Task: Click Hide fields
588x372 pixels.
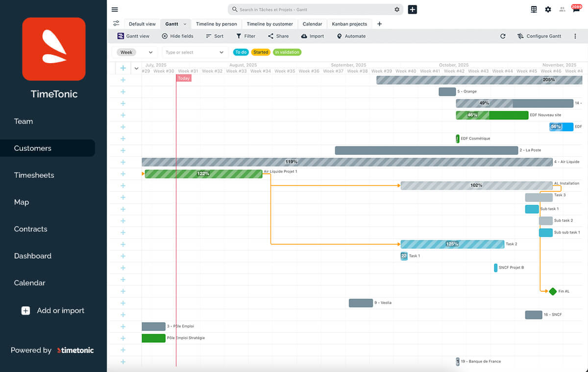Action: click(177, 36)
